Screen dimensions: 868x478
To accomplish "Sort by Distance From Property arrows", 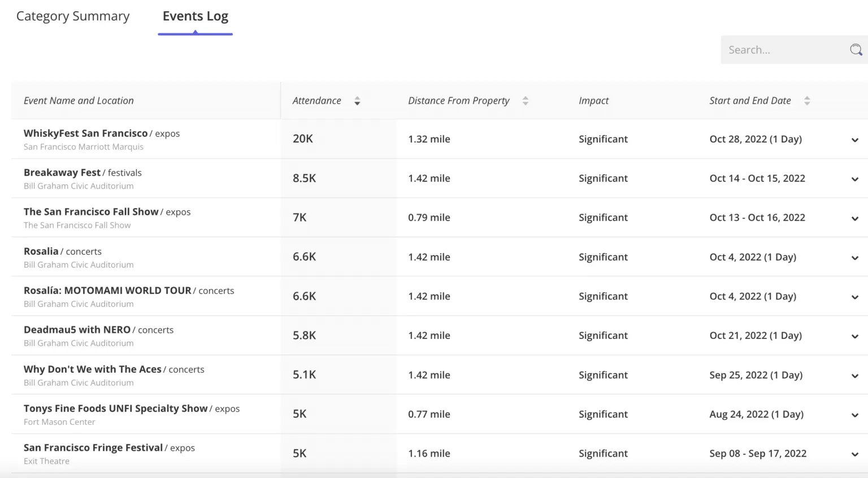I will click(526, 101).
